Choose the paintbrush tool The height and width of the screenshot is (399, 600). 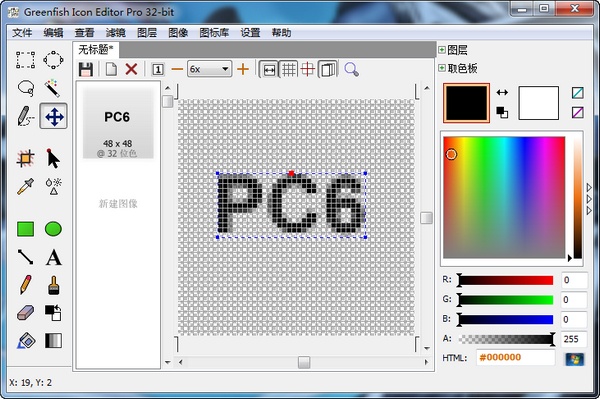[x=54, y=285]
